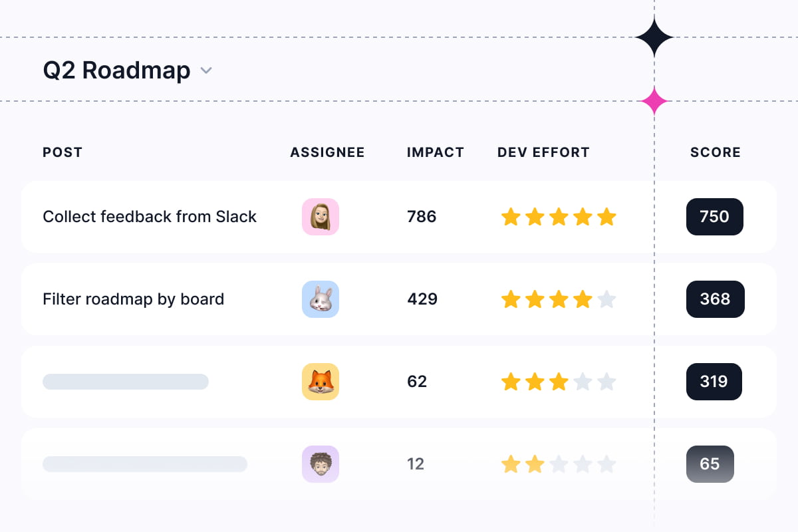Click the fox avatar assignee icon
The width and height of the screenshot is (798, 532).
point(321,382)
